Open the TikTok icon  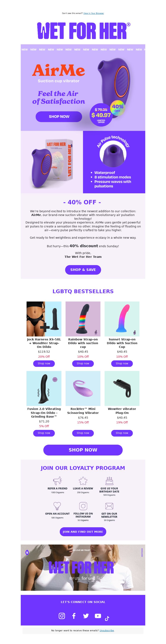click(x=107, y=618)
